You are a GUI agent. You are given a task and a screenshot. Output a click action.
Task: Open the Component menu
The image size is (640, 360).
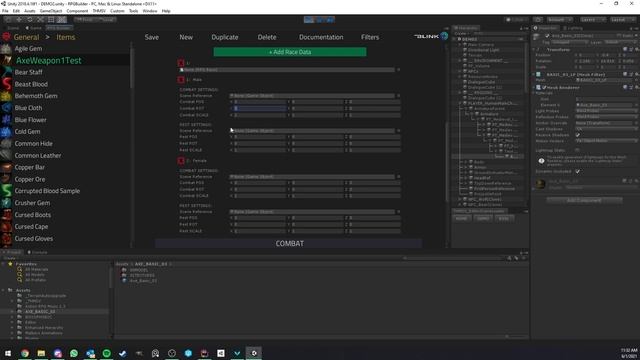point(77,11)
